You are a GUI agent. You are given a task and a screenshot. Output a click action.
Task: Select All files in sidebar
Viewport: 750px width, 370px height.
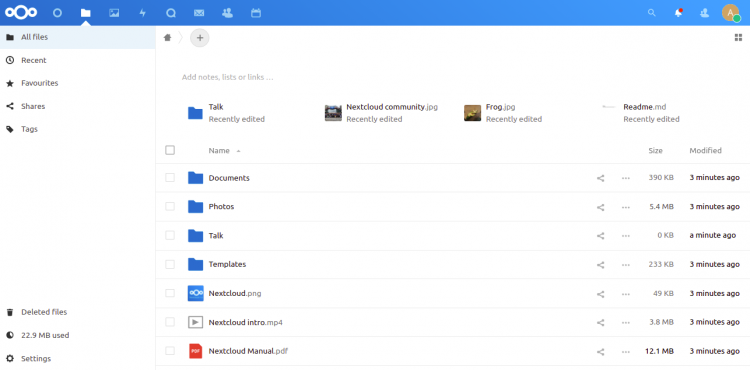tap(77, 37)
